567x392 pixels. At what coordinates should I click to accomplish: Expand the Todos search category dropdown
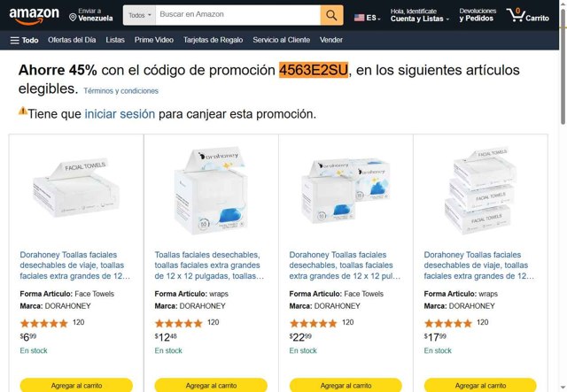click(140, 15)
